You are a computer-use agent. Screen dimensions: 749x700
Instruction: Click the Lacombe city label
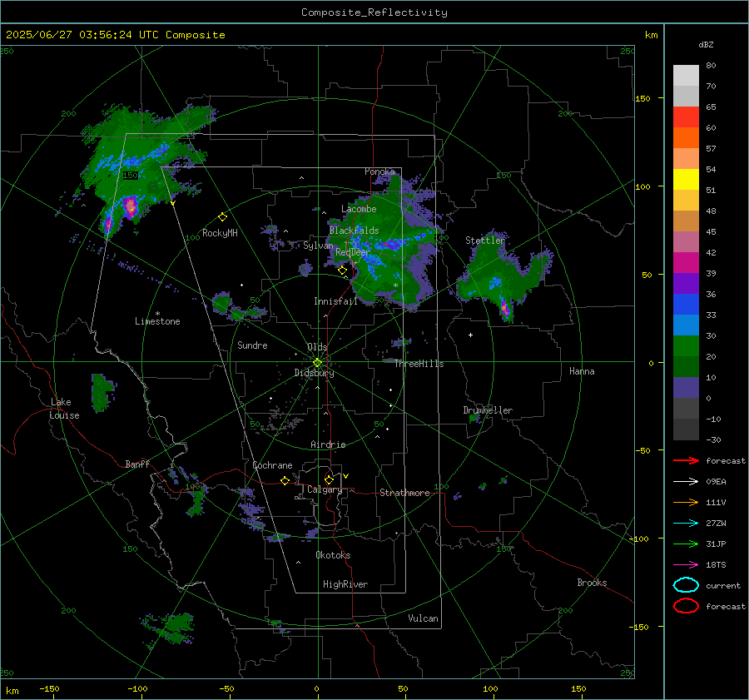[x=359, y=209]
